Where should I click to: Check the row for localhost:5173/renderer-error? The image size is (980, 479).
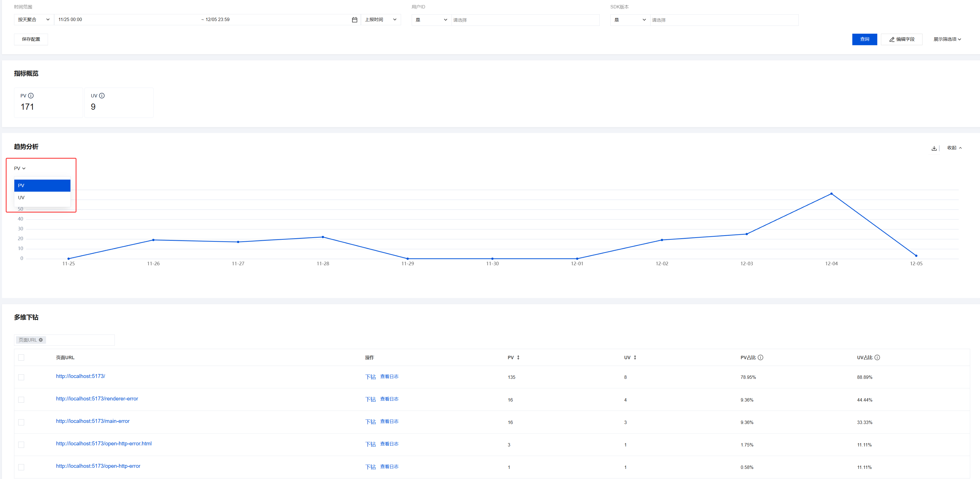pos(21,400)
